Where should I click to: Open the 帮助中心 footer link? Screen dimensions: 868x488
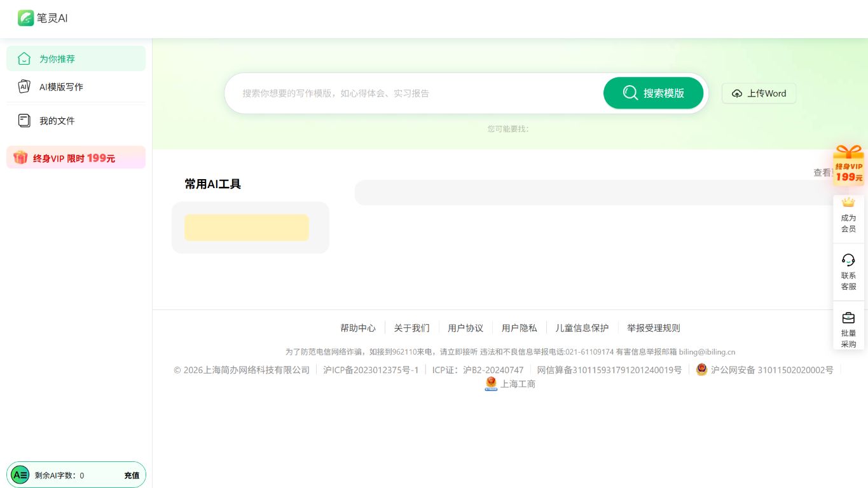coord(358,328)
